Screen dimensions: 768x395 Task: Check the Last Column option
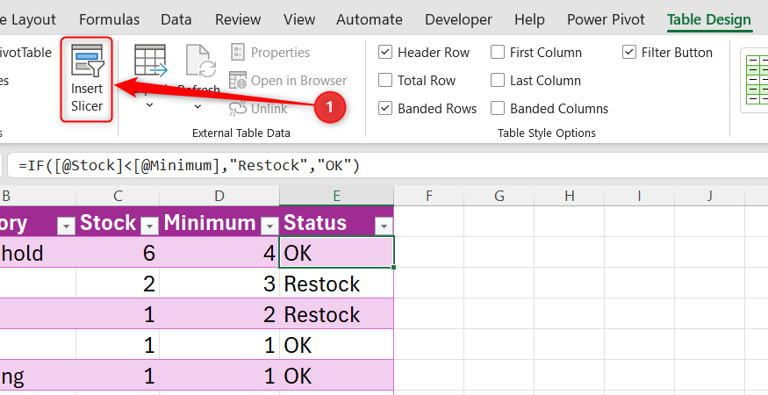pos(498,80)
